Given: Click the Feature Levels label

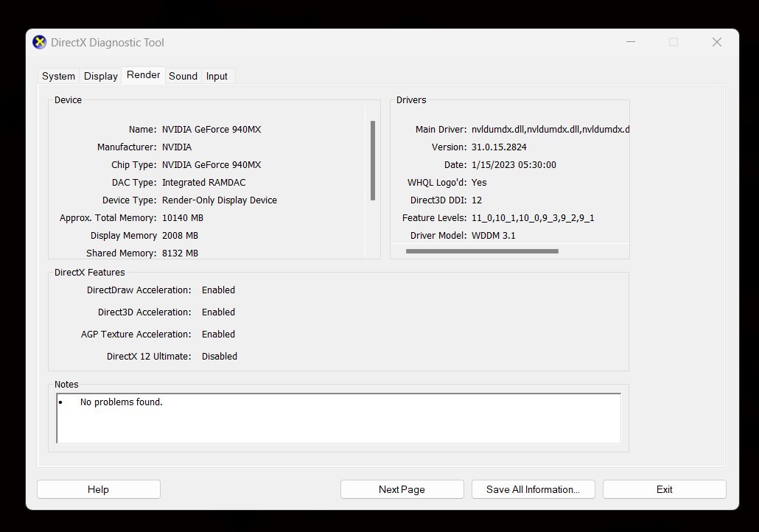Looking at the screenshot, I should 434,218.
